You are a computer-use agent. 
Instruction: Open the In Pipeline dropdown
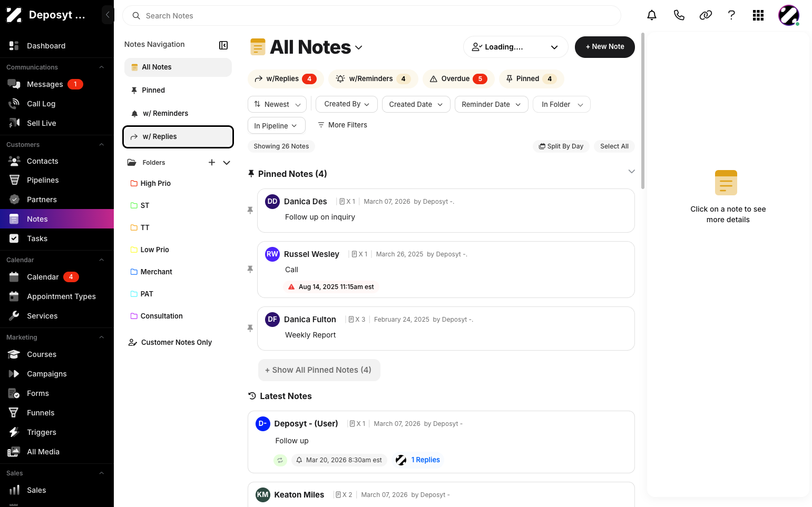(277, 125)
